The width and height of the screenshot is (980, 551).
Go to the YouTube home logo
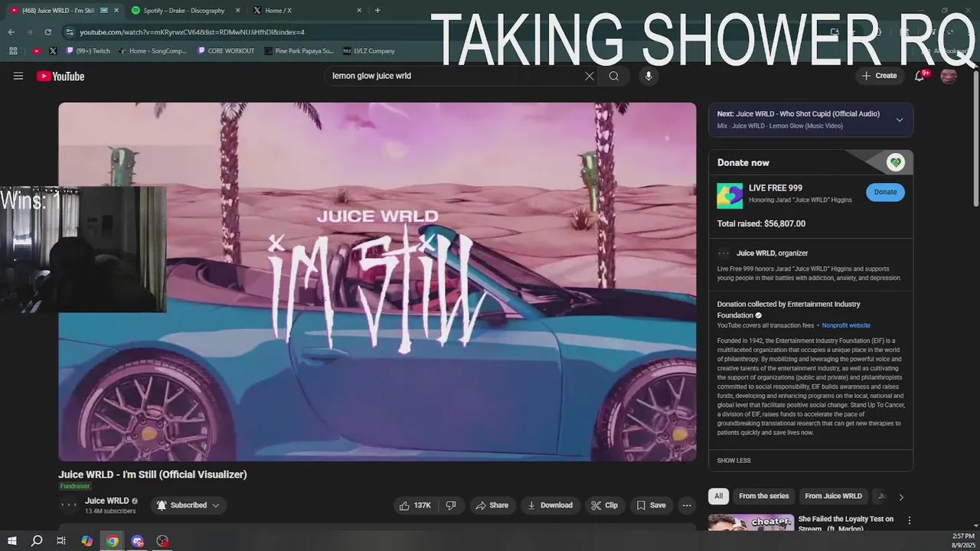(x=60, y=76)
